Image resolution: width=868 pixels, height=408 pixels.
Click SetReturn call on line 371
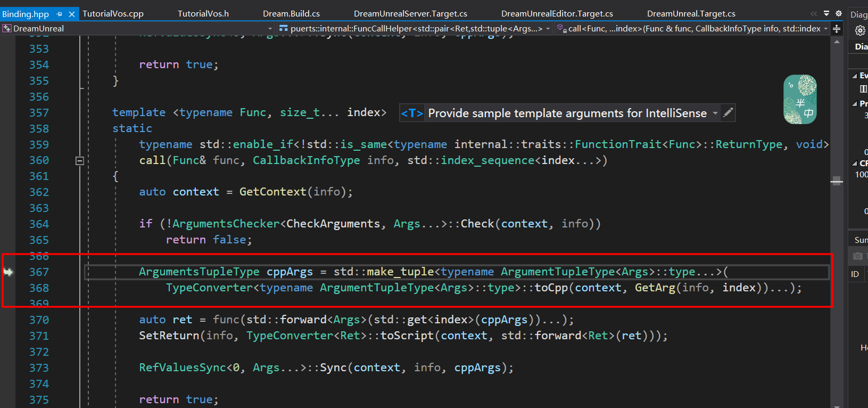coord(169,336)
